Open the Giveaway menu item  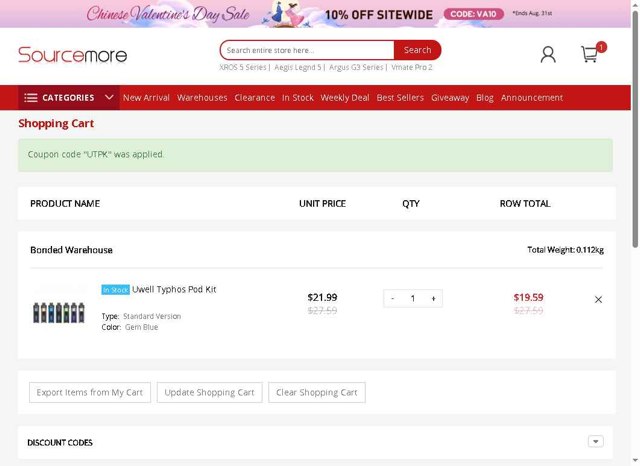coord(450,98)
